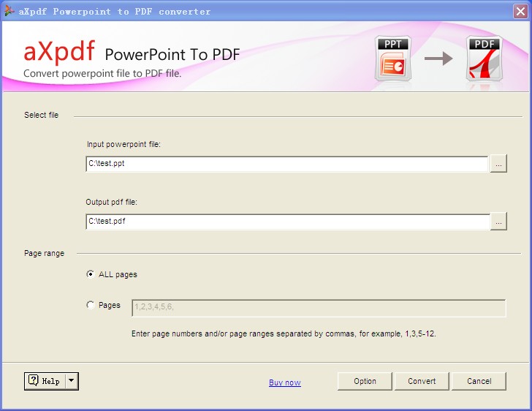Click the Cancel button
The height and width of the screenshot is (411, 532).
click(x=479, y=381)
